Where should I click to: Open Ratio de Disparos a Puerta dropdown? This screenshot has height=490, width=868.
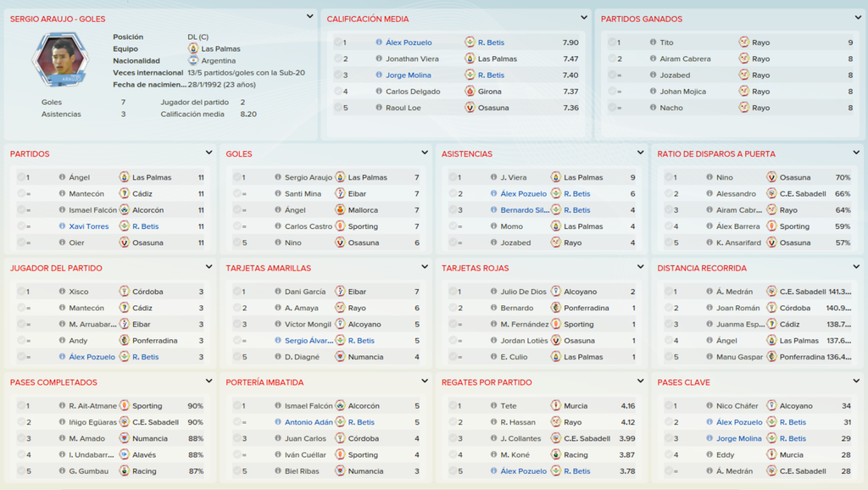[856, 153]
